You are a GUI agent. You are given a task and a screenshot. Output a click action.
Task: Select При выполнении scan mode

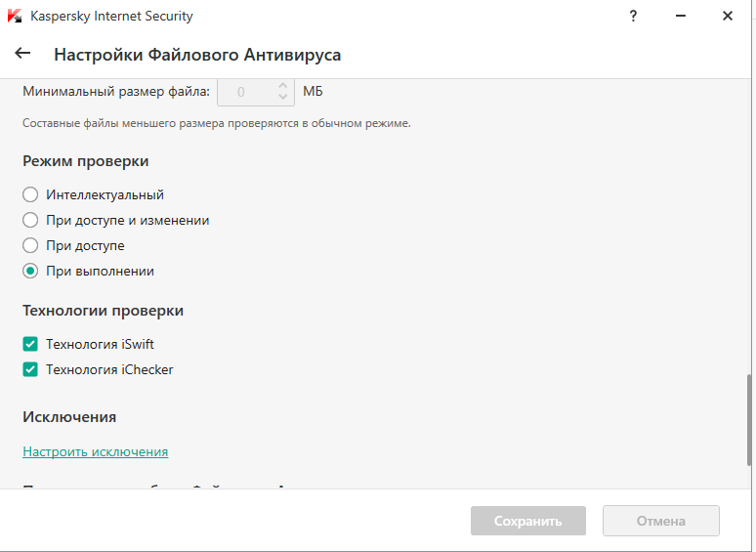(x=30, y=271)
